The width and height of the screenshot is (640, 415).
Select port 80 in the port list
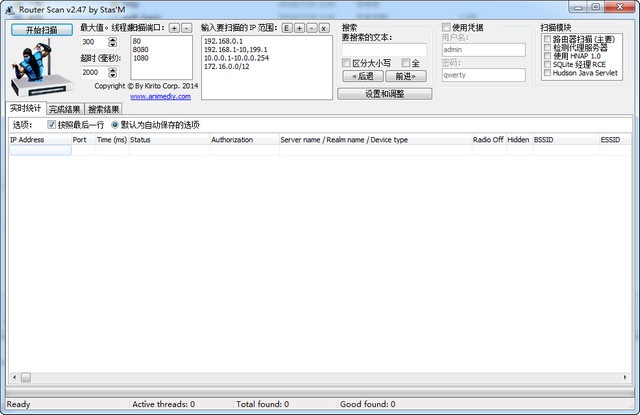pyautogui.click(x=137, y=41)
